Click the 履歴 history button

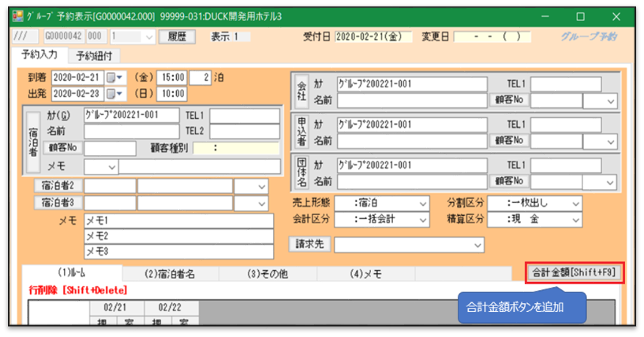click(177, 37)
